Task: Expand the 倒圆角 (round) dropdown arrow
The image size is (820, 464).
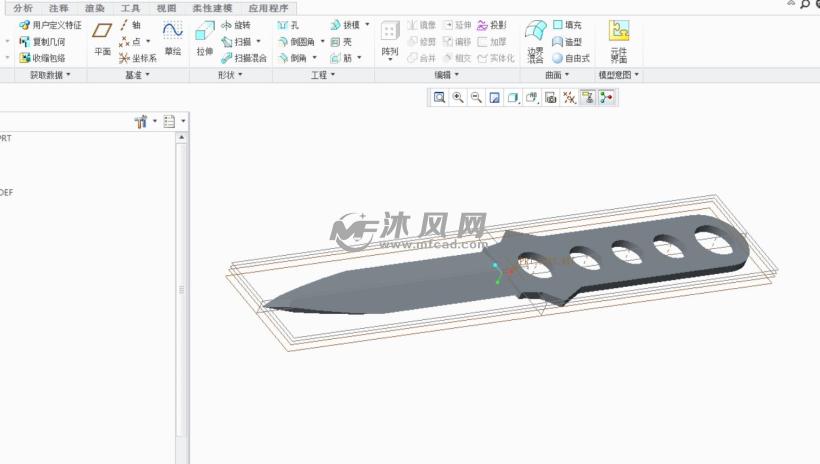Action: pyautogui.click(x=322, y=41)
